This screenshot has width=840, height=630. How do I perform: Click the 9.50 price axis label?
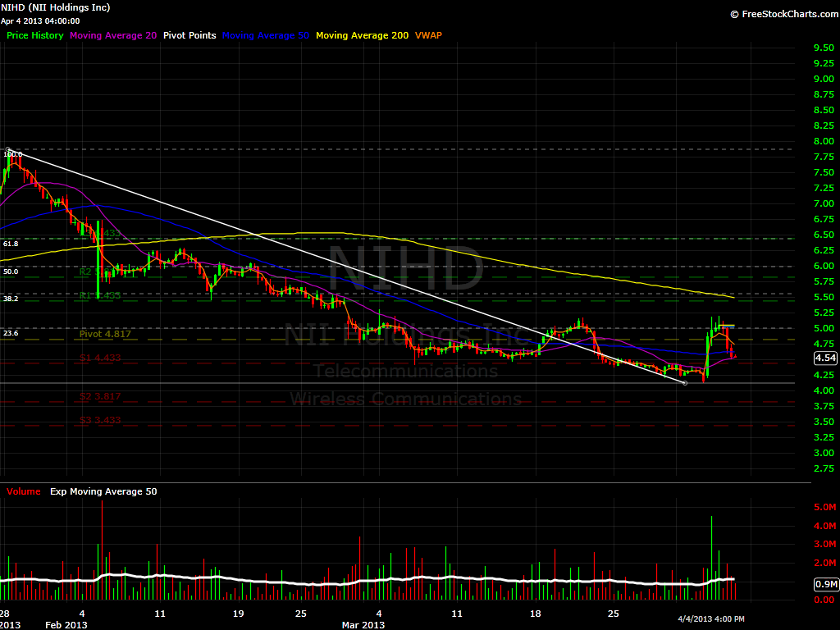(x=824, y=48)
